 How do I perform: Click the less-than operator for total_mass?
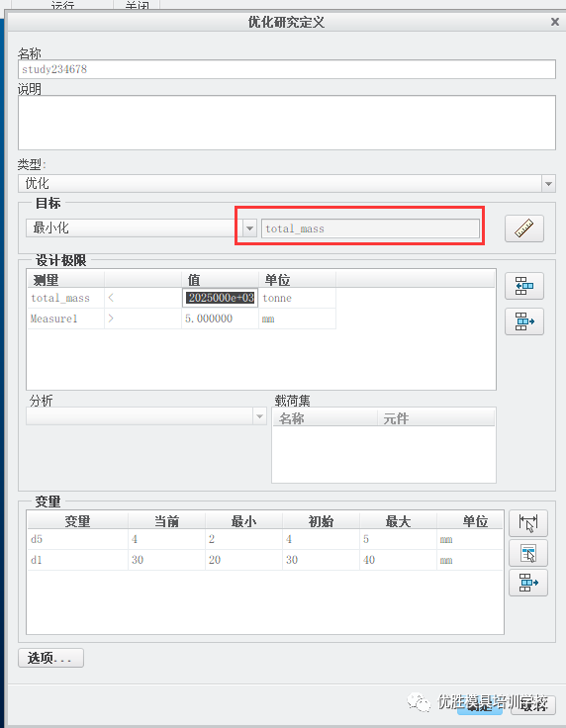(111, 298)
